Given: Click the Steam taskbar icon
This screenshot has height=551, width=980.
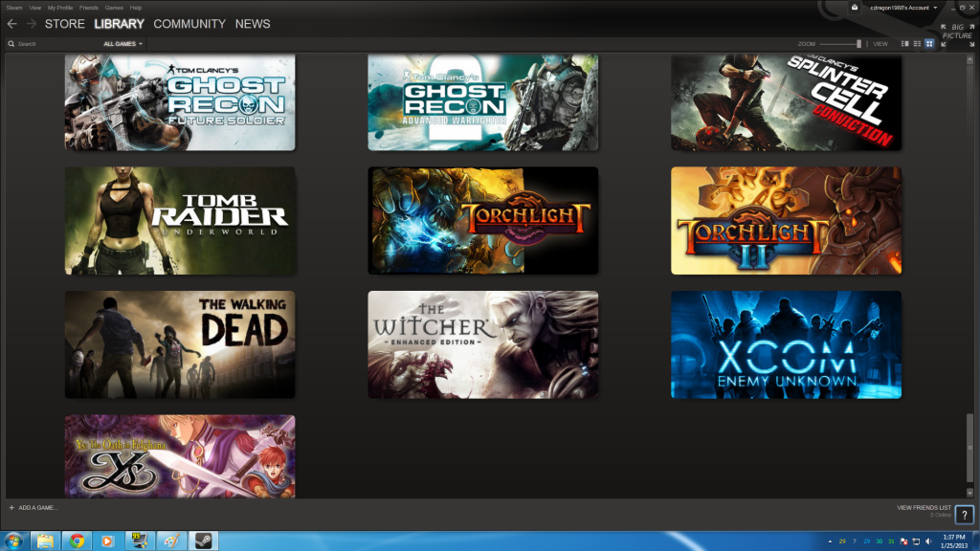Looking at the screenshot, I should click(x=203, y=541).
